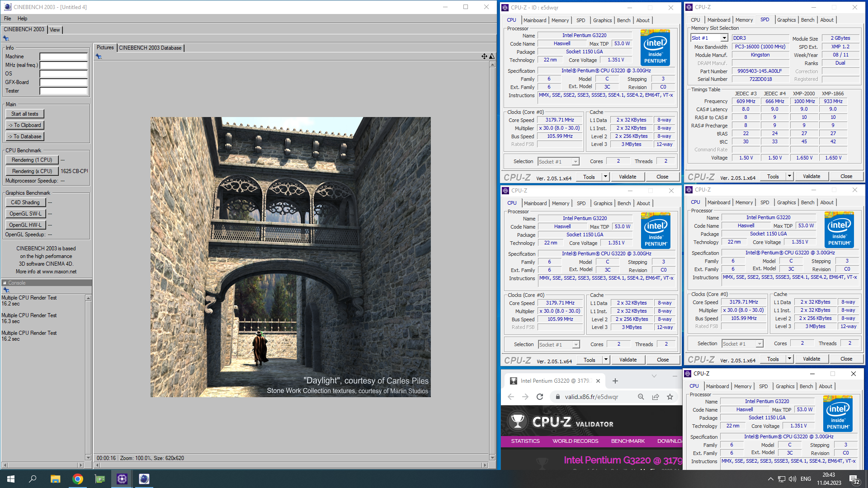This screenshot has height=488, width=868.
Task: Open the volume control in system tray
Action: click(793, 479)
